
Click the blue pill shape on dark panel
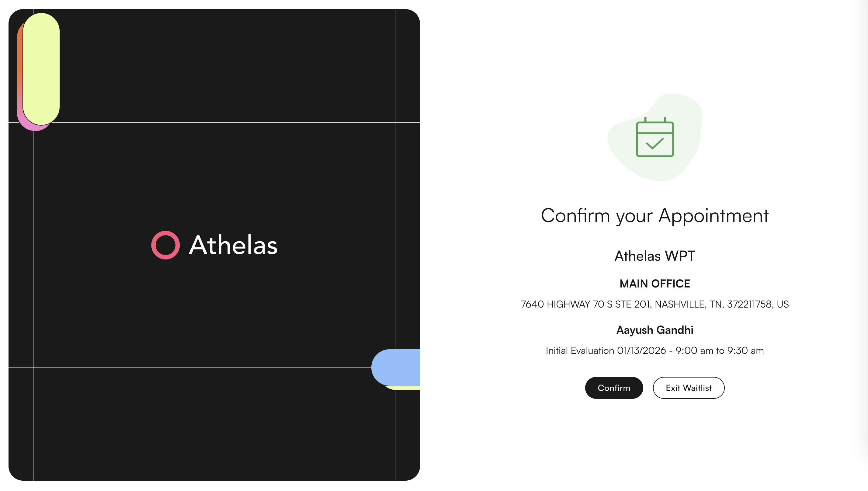(x=398, y=367)
